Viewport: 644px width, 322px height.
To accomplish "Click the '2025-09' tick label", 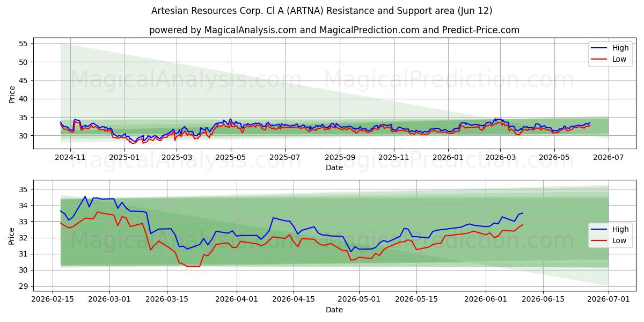I will pyautogui.click(x=339, y=157).
